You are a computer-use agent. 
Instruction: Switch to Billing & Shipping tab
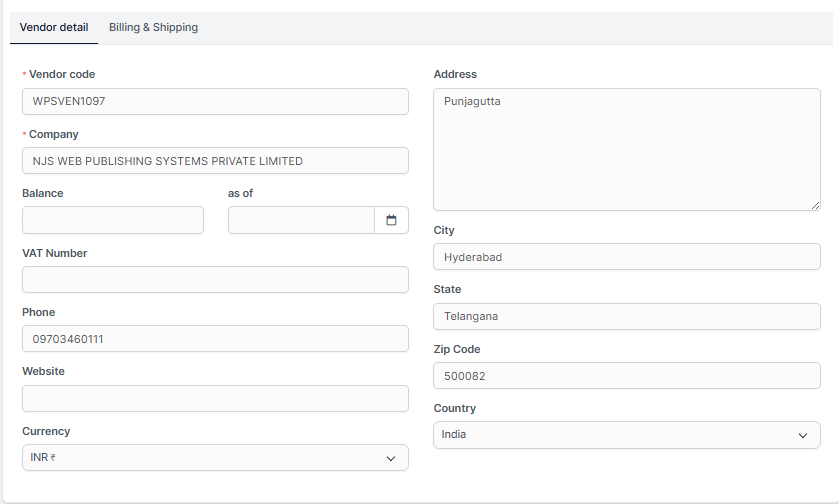(x=153, y=28)
